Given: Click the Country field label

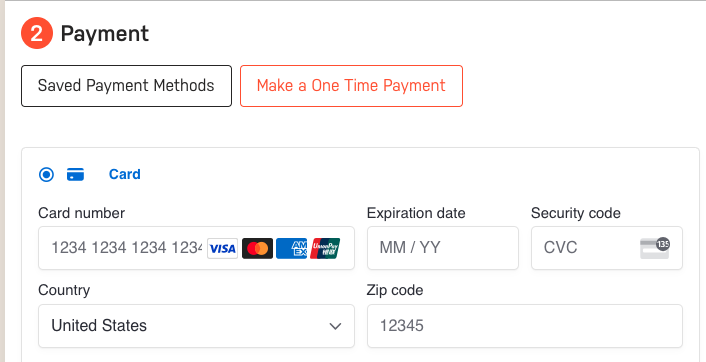Looking at the screenshot, I should [x=64, y=290].
